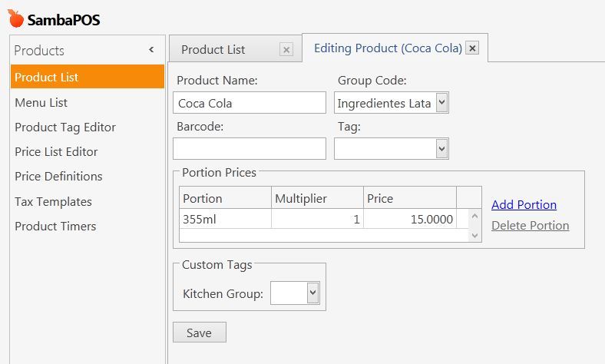605x364 pixels.
Task: Close the Editing Product (Coca Cola) tab
Action: (x=472, y=48)
